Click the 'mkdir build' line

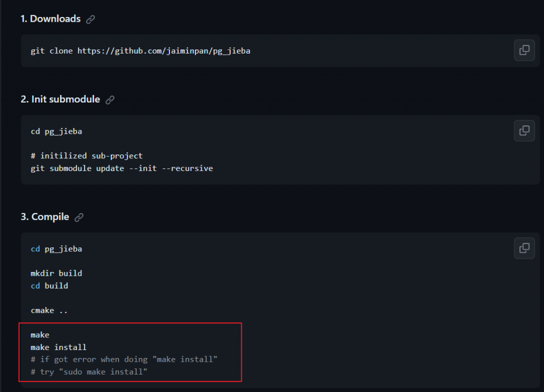56,274
